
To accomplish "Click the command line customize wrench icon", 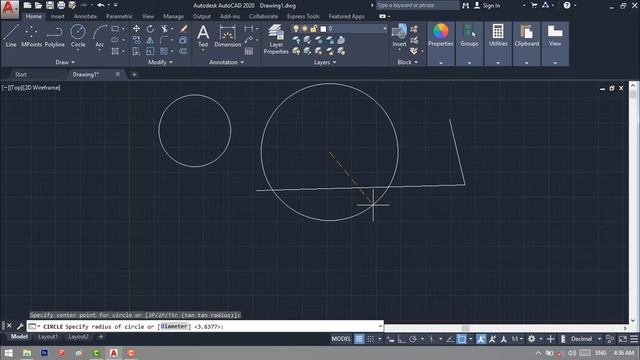I will [x=20, y=326].
